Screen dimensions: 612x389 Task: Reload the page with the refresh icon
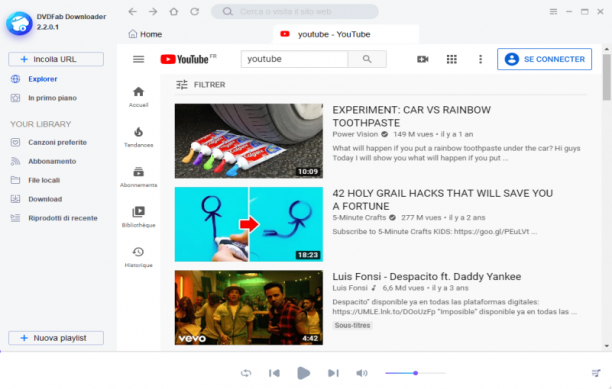pyautogui.click(x=194, y=12)
